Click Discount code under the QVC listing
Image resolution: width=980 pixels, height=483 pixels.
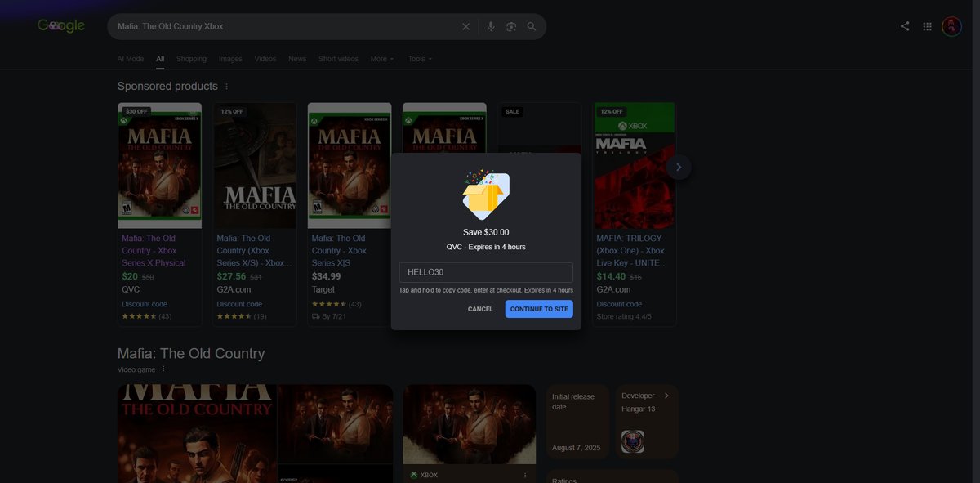point(145,304)
